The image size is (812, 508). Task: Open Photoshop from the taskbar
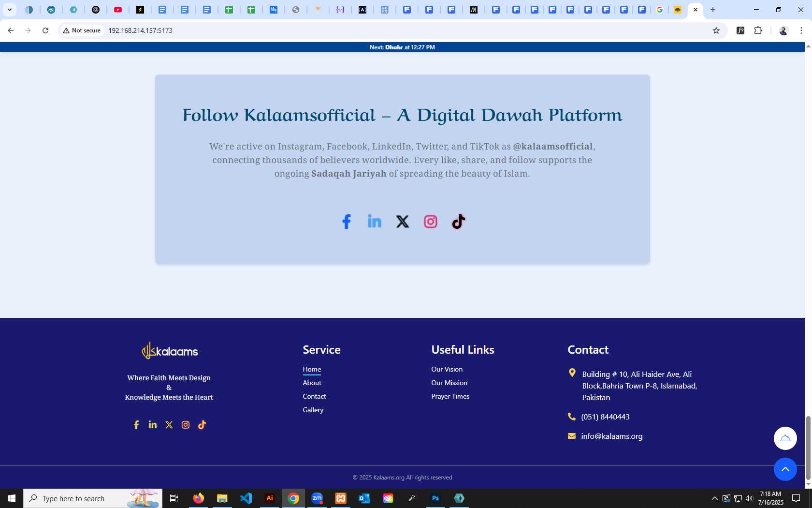click(x=435, y=498)
